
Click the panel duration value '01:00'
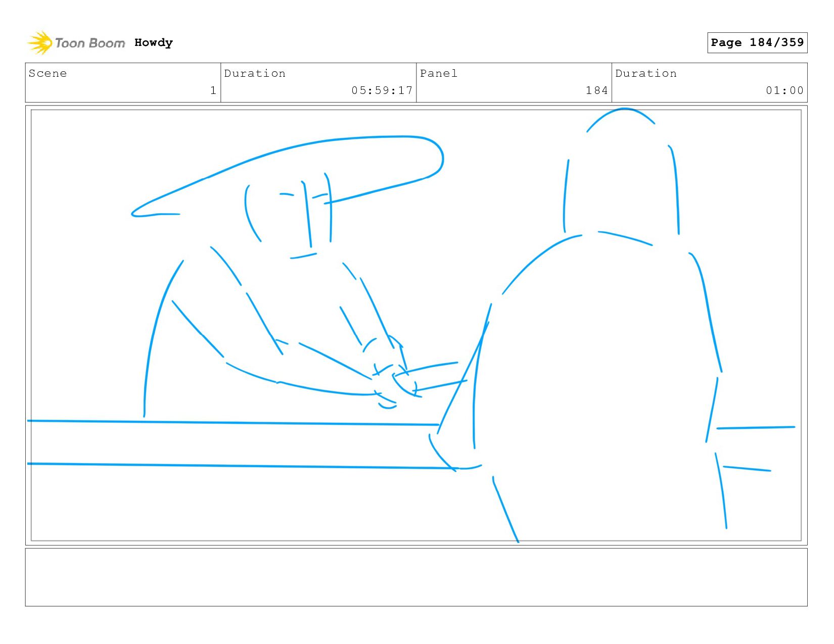(784, 90)
